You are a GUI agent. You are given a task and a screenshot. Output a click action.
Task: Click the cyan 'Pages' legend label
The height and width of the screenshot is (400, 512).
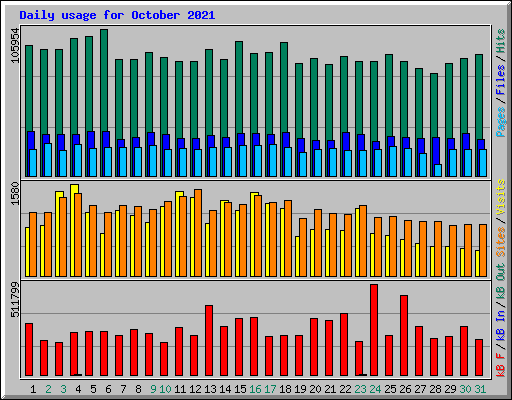click(500, 122)
